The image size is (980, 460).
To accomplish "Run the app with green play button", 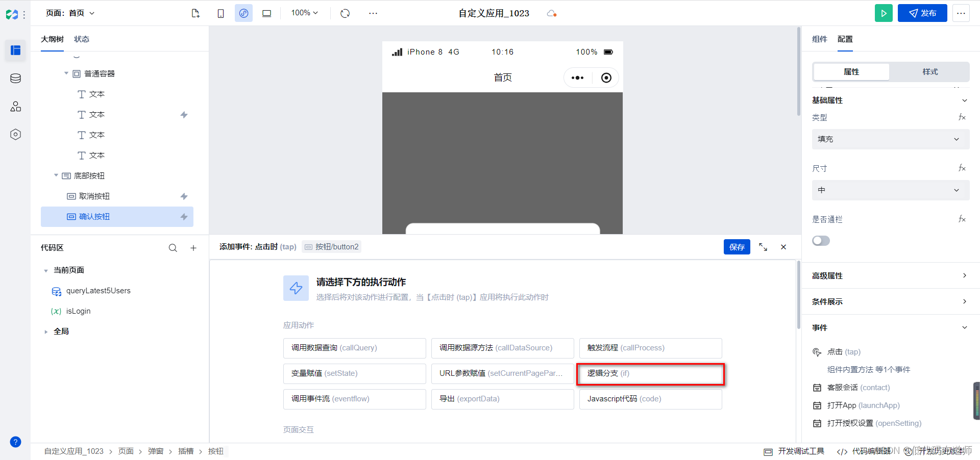I will 884,13.
